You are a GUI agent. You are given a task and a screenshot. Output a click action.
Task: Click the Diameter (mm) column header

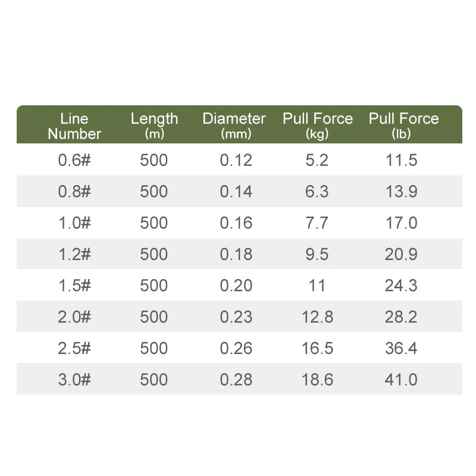pos(234,126)
